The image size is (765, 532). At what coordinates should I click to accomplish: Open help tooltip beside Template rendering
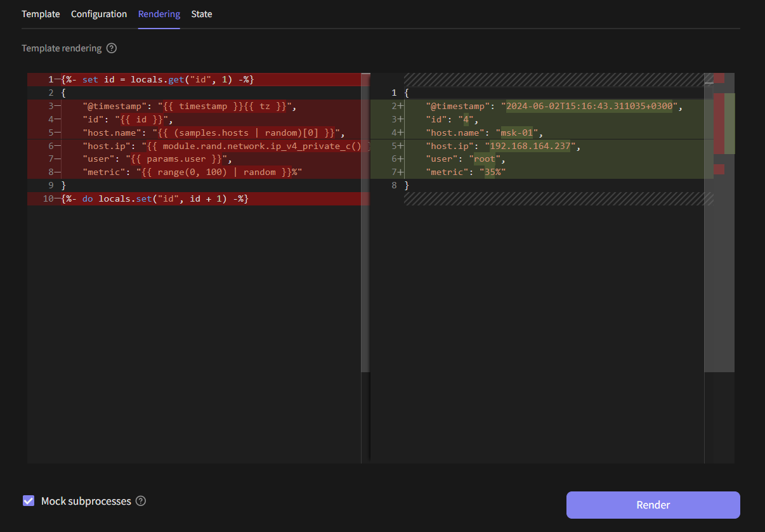(x=112, y=48)
